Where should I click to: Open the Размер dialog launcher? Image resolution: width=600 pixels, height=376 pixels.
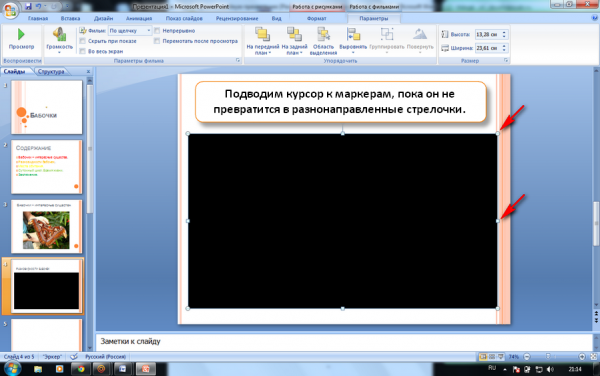tap(506, 60)
